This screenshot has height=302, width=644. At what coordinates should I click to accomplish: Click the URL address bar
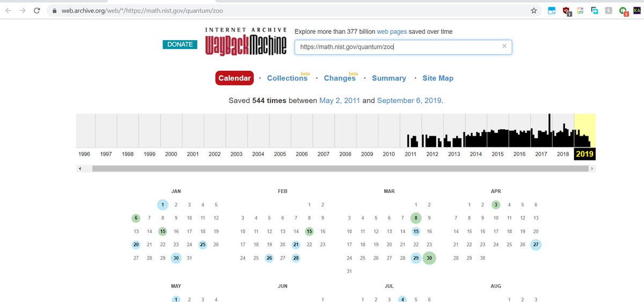pyautogui.click(x=292, y=10)
